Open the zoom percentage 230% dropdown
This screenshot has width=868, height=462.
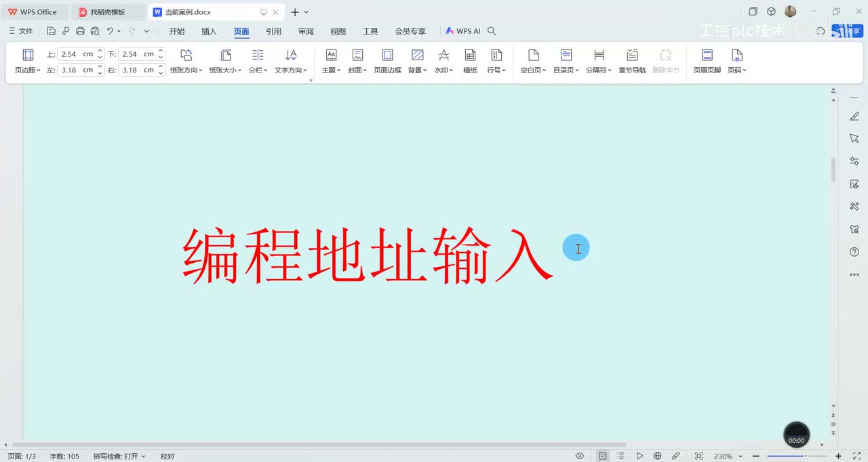(728, 456)
